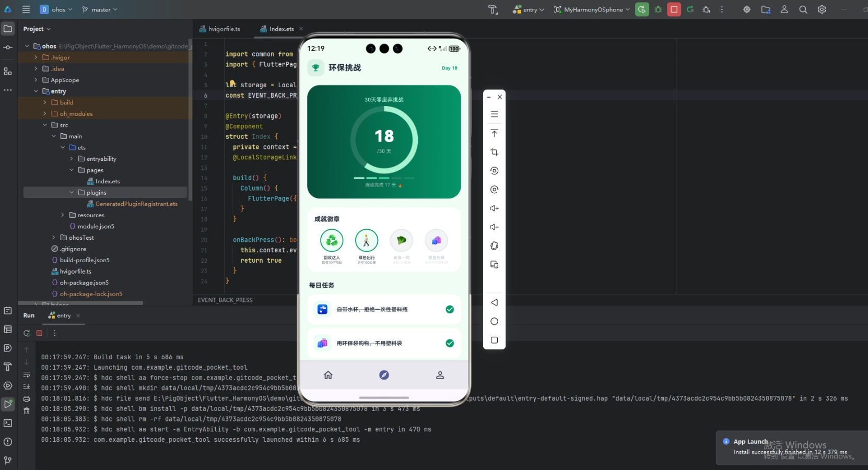Expand the AppScope folder
Screen dimensions: 868x470
36,80
